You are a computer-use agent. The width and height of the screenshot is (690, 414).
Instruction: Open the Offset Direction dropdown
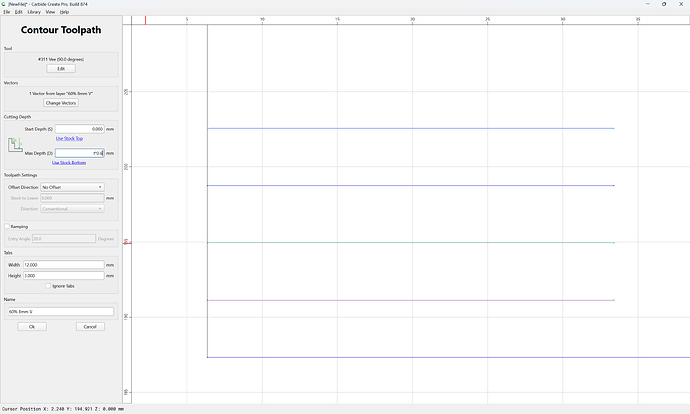[x=73, y=187]
